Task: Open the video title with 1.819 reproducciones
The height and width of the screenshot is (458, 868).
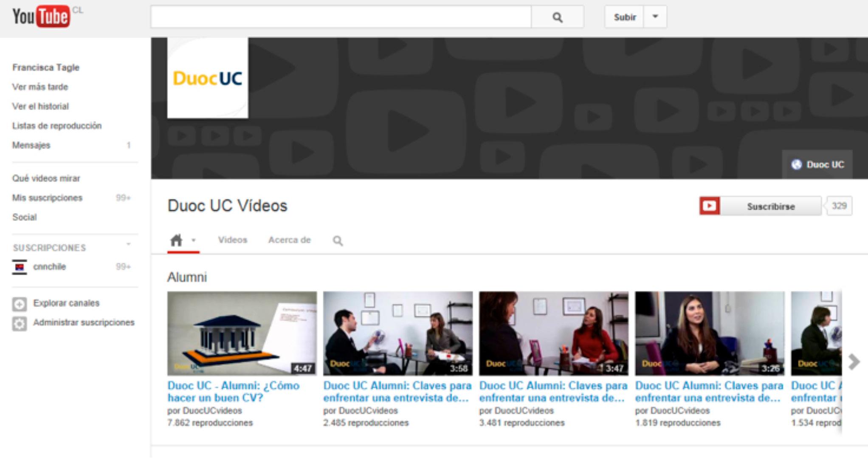Action: [x=709, y=392]
